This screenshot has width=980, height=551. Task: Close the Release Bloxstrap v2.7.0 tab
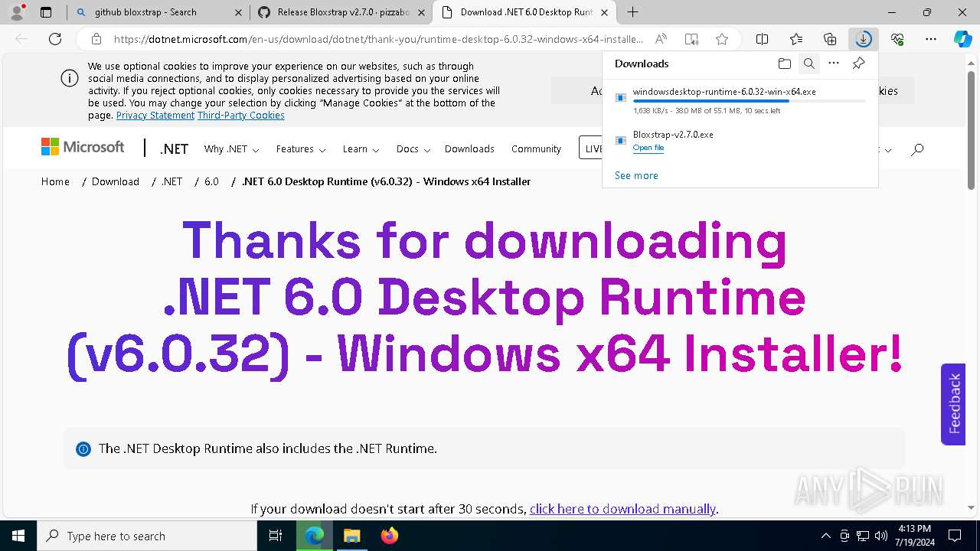coord(421,12)
